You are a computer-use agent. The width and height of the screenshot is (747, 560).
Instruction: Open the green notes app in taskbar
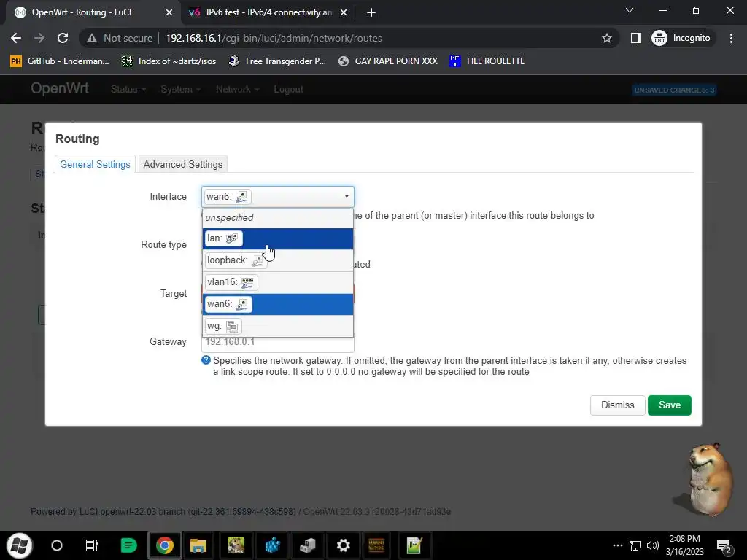pyautogui.click(x=128, y=545)
